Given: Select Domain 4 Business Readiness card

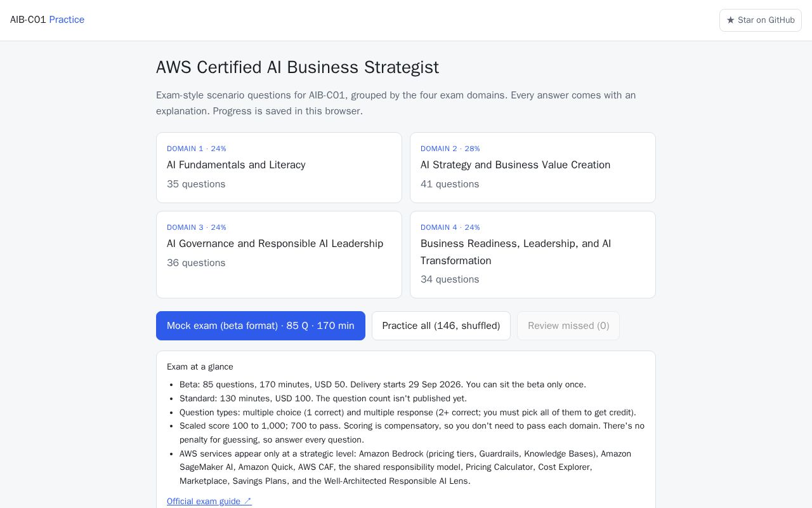Looking at the screenshot, I should pyautogui.click(x=533, y=255).
